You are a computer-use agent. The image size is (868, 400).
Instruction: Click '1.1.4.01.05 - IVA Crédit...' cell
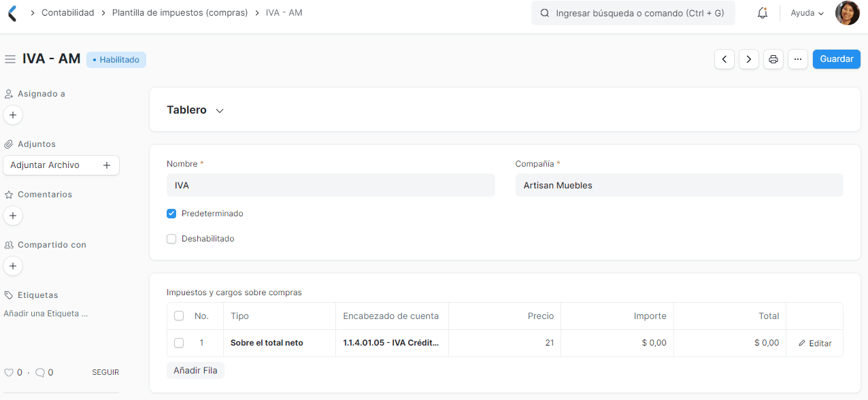click(393, 343)
